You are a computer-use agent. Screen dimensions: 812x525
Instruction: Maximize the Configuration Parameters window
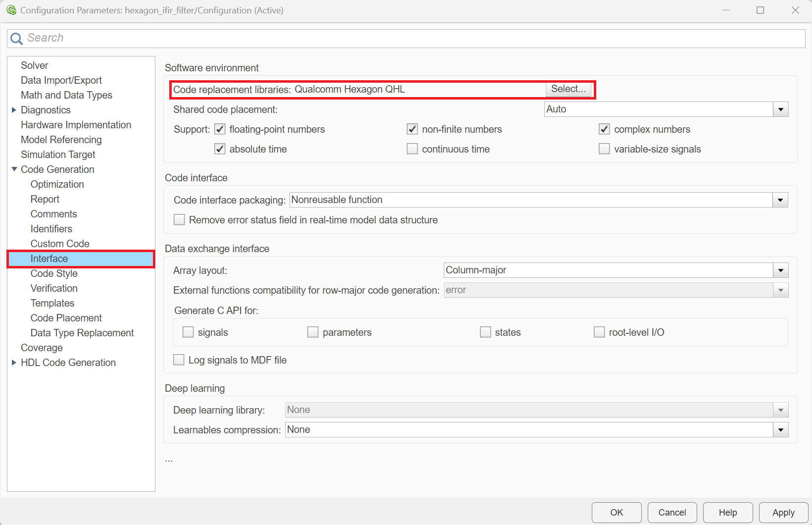(760, 10)
